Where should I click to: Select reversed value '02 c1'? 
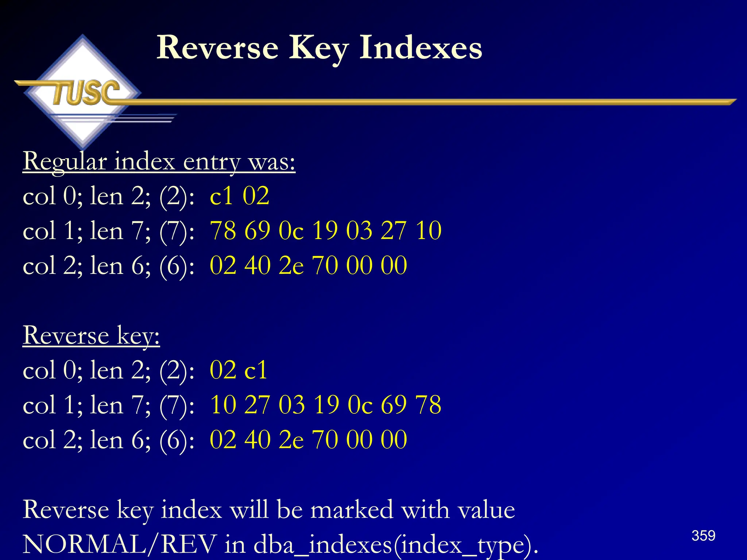[239, 370]
